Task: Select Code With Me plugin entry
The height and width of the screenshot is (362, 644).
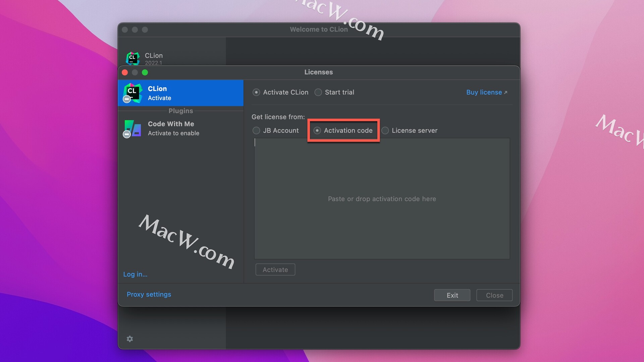Action: pos(181,128)
